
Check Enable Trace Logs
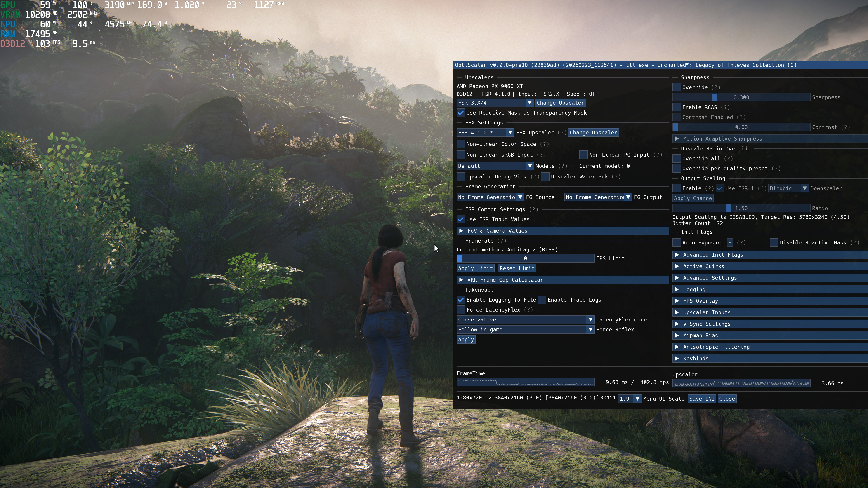pos(542,300)
